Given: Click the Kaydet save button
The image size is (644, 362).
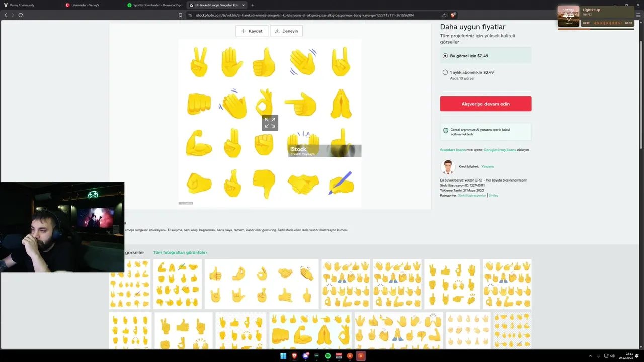Looking at the screenshot, I should [x=252, y=31].
